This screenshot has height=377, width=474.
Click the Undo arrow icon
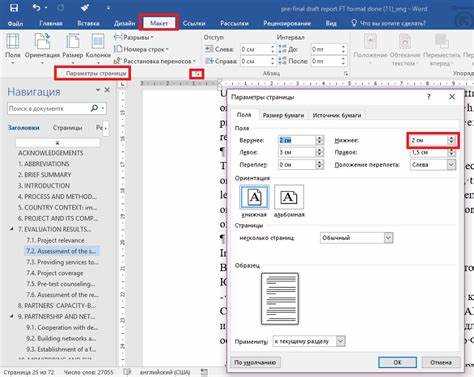(x=37, y=8)
